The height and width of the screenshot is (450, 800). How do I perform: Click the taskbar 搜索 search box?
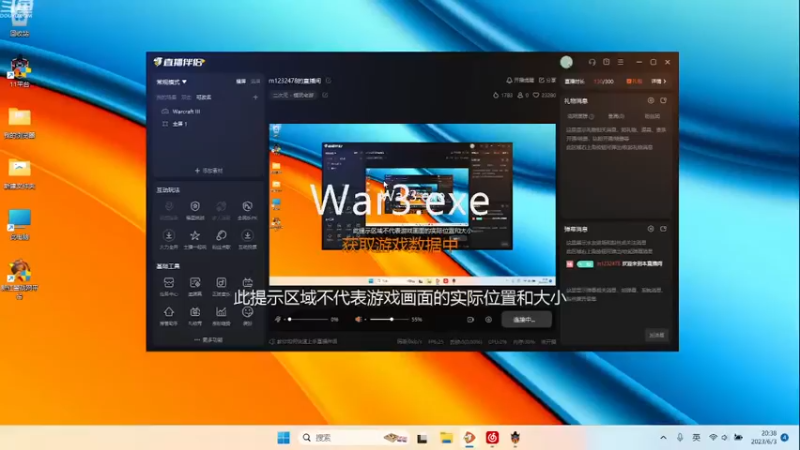pyautogui.click(x=353, y=438)
